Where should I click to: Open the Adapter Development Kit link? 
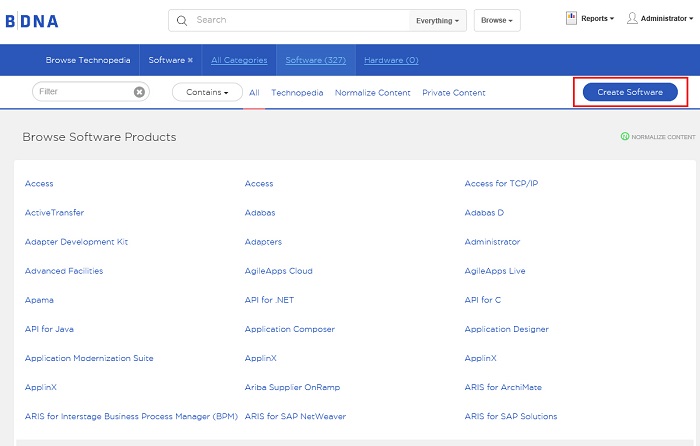76,242
